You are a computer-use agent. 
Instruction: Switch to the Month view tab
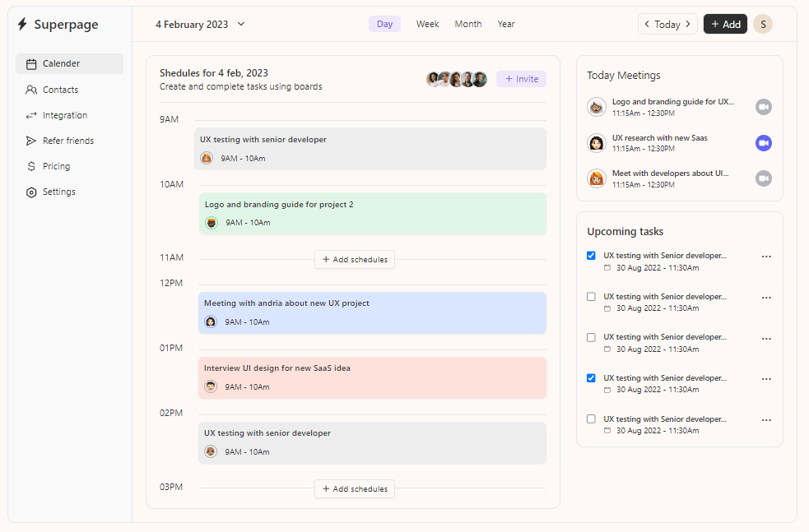(x=468, y=24)
